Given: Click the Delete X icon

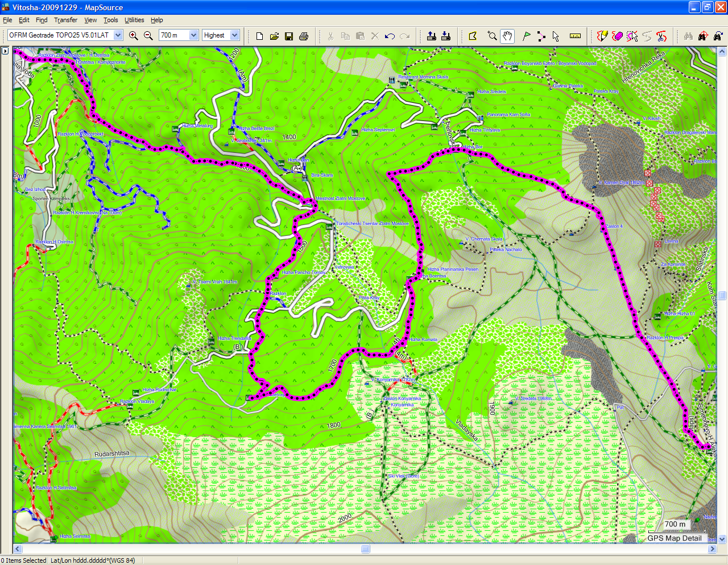Looking at the screenshot, I should (375, 36).
